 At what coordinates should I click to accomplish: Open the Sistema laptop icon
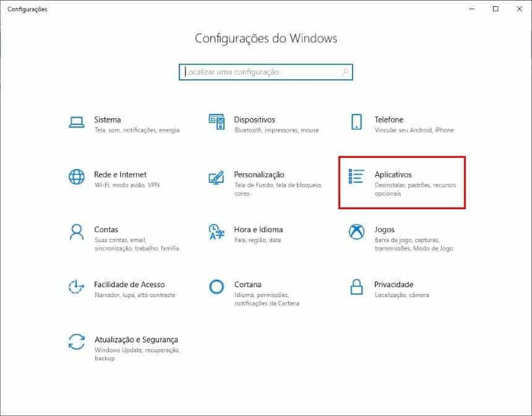click(x=77, y=122)
